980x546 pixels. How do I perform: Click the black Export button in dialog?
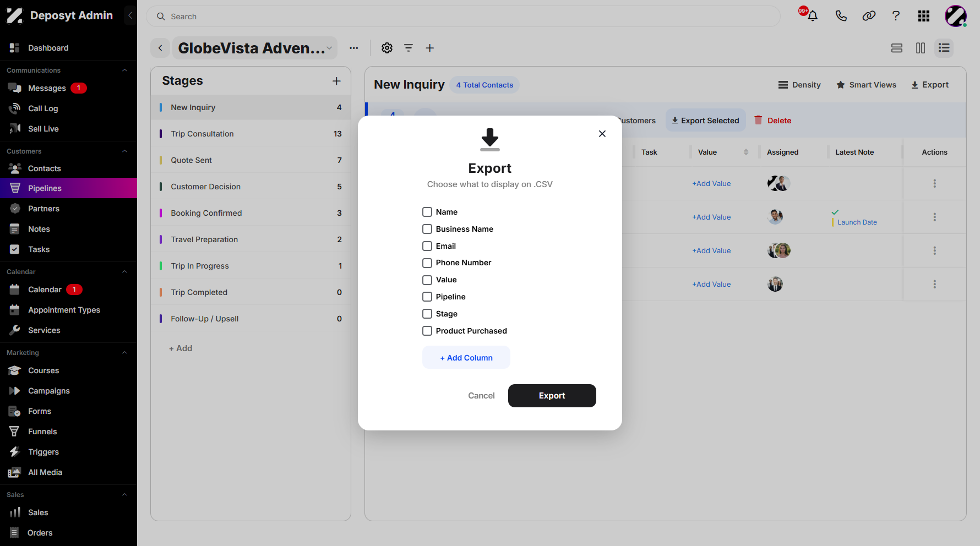(x=552, y=396)
